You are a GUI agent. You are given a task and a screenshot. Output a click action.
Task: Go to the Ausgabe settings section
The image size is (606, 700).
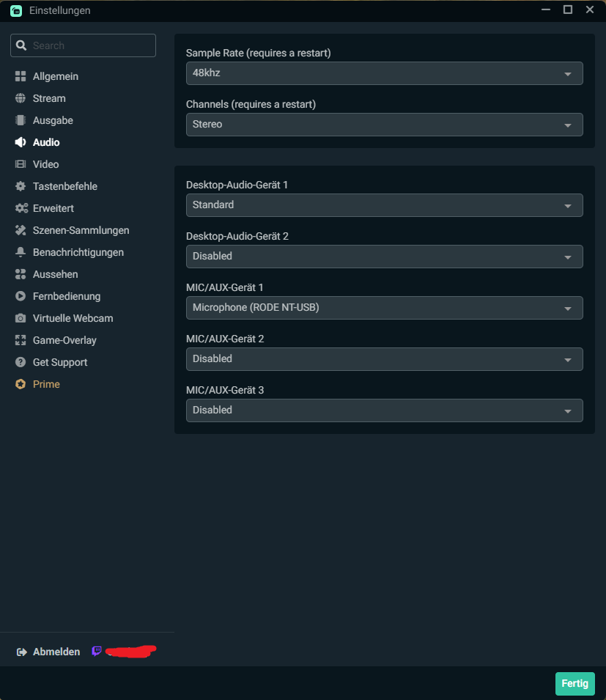coord(53,120)
